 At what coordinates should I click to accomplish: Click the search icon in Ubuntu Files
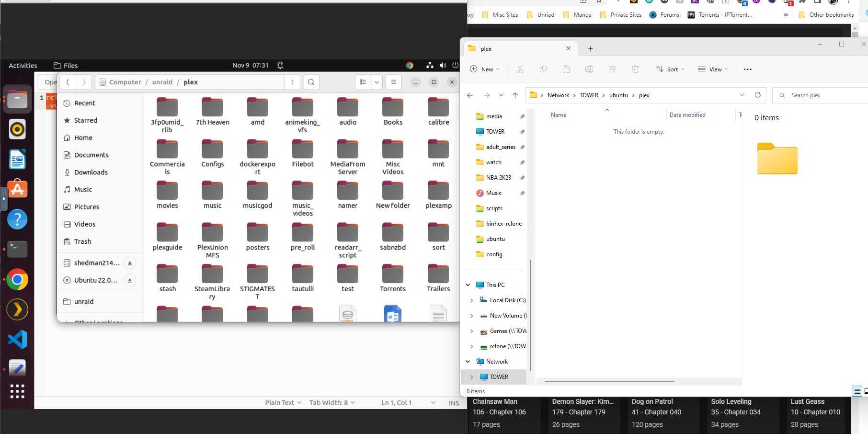click(x=311, y=82)
